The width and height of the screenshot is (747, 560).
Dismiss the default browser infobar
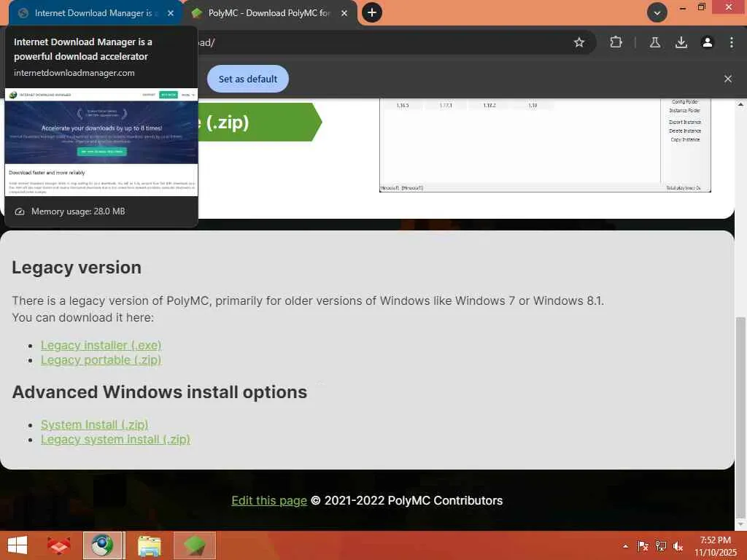click(727, 79)
